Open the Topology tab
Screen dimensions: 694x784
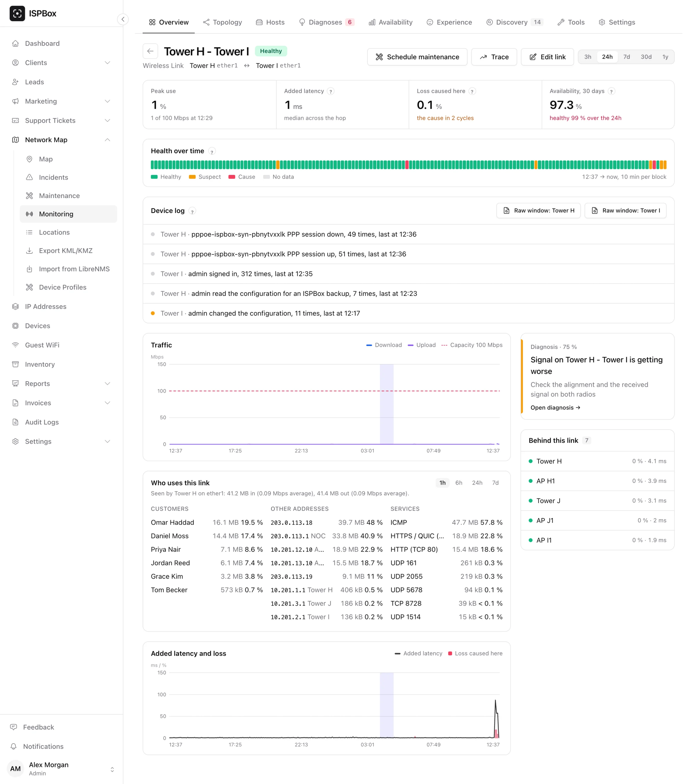(x=222, y=22)
